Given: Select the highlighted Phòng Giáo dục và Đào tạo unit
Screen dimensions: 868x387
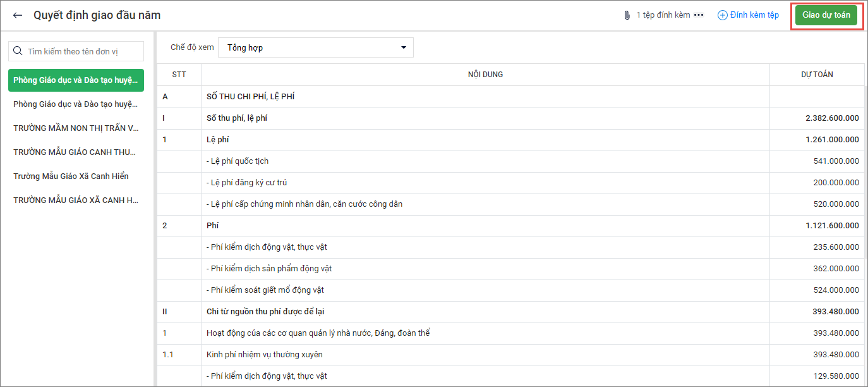Looking at the screenshot, I should click(x=76, y=80).
